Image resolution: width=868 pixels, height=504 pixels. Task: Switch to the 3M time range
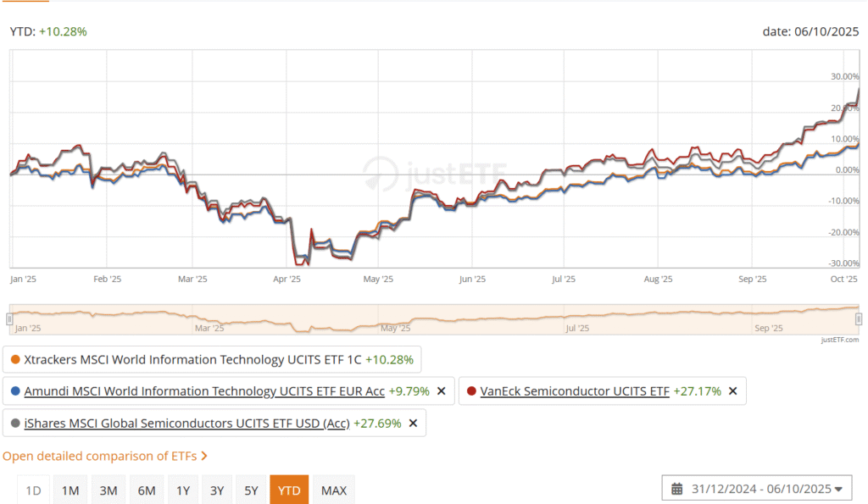click(108, 490)
